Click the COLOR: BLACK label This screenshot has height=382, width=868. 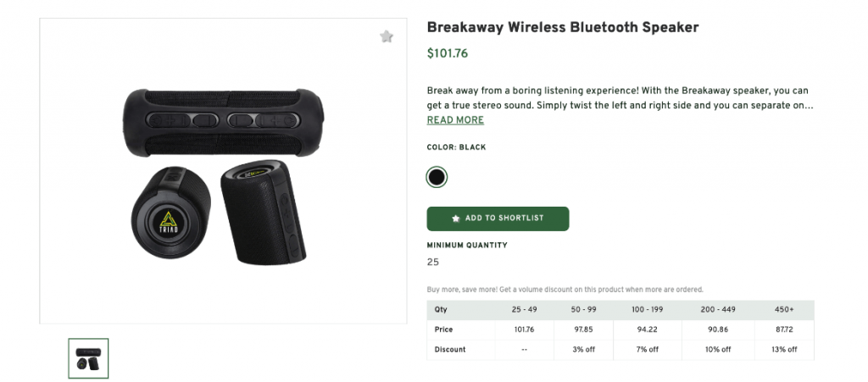(x=456, y=147)
